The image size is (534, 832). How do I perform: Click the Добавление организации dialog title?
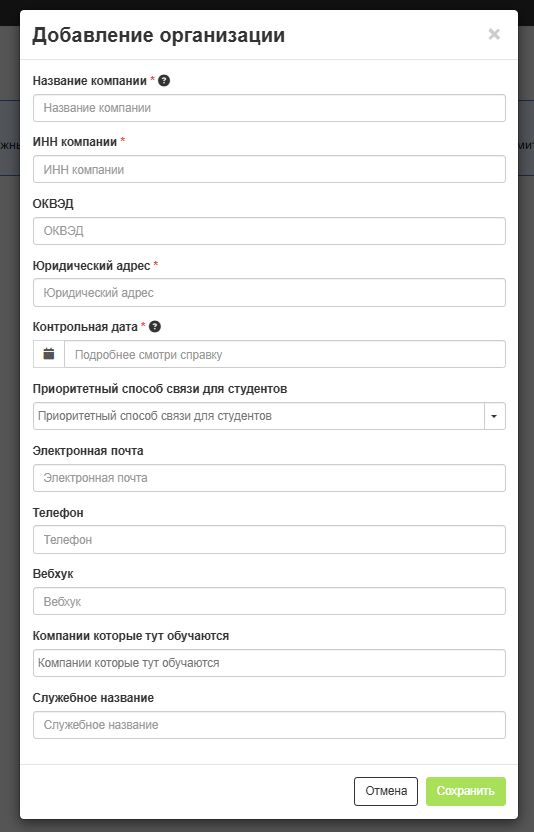pyautogui.click(x=159, y=36)
